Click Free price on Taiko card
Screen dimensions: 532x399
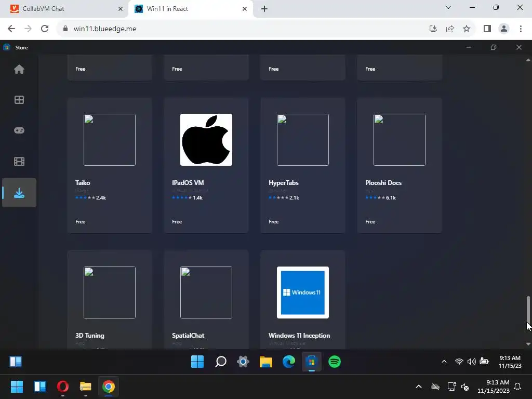[81, 221]
